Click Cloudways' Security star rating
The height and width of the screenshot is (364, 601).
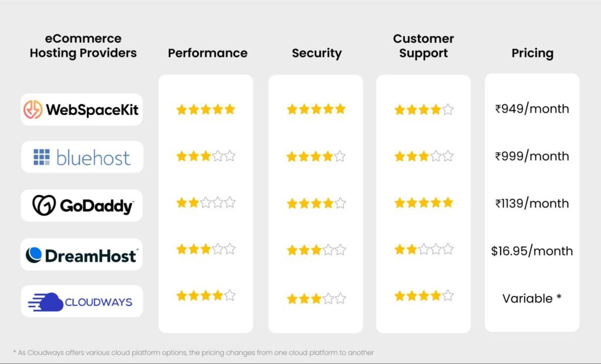pyautogui.click(x=316, y=299)
